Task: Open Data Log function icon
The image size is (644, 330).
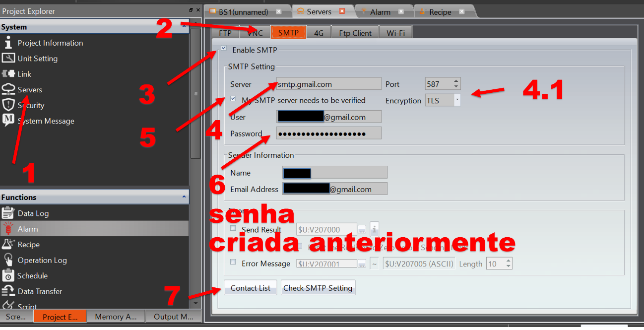Action: 8,213
